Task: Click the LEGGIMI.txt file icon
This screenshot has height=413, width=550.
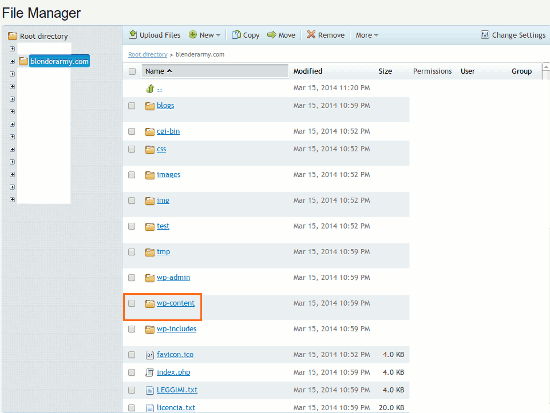Action: click(150, 390)
